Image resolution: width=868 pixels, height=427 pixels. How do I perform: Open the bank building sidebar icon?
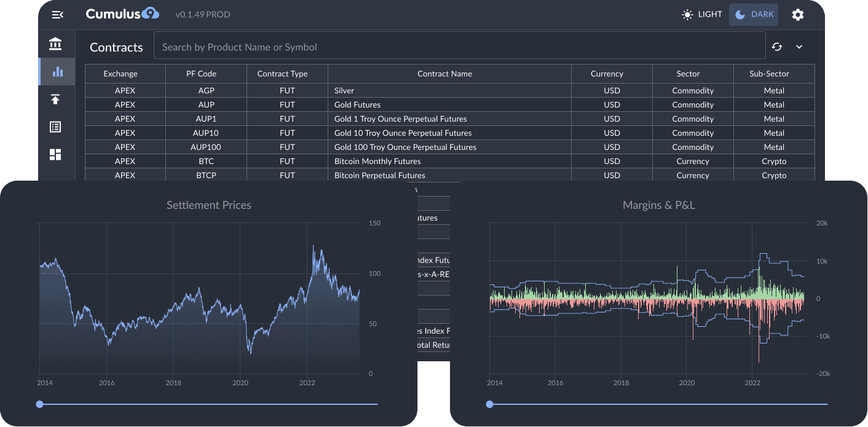click(55, 44)
